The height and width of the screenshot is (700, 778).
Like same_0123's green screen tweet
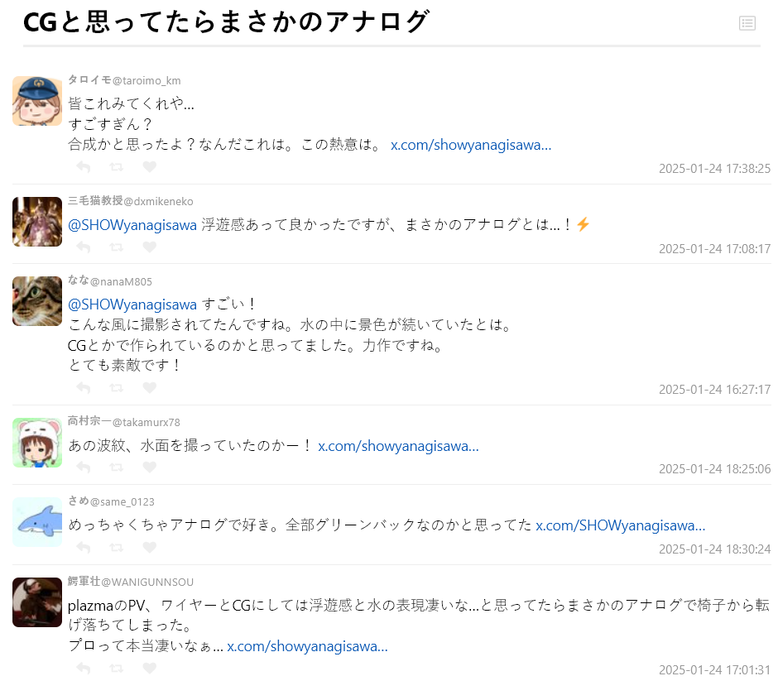point(149,547)
